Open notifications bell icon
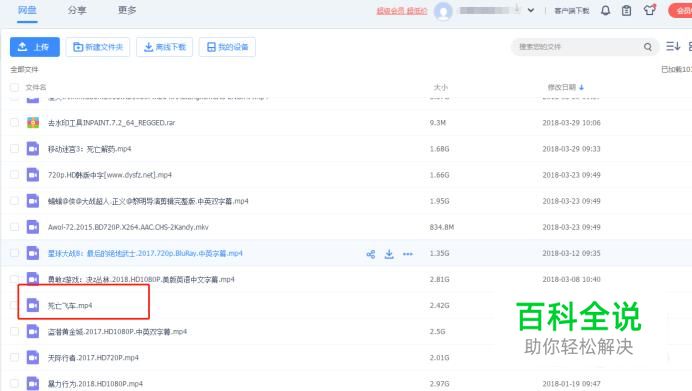Viewport: 692px width, 391px height. (x=606, y=11)
